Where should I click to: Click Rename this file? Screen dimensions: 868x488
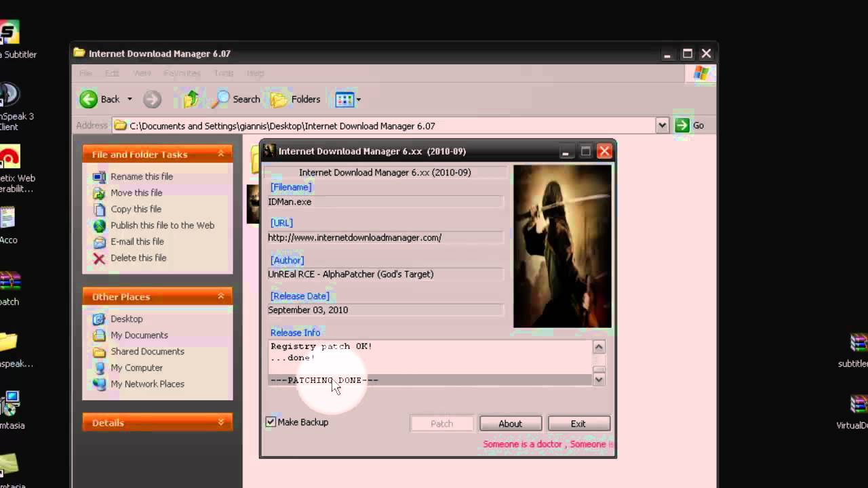coord(142,176)
